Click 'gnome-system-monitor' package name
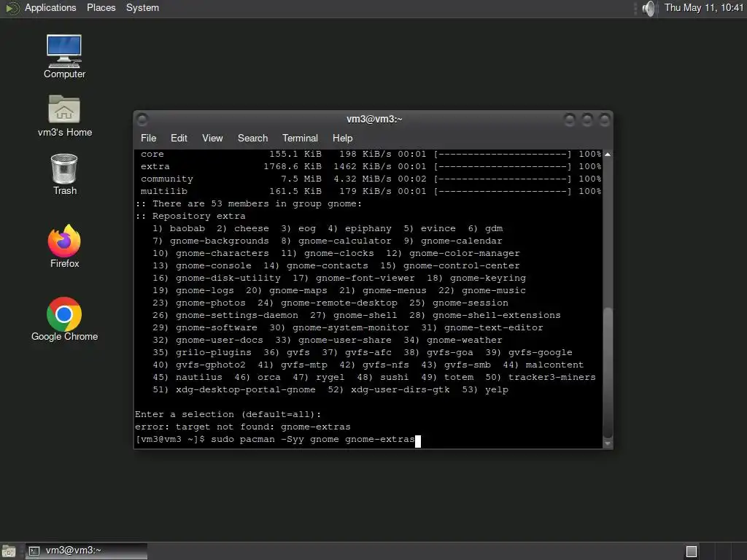 point(351,327)
